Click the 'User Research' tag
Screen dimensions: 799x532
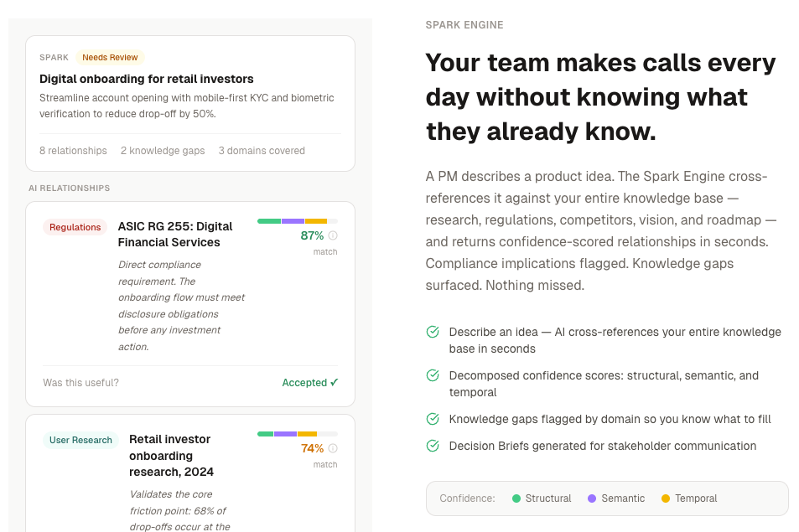coord(80,440)
